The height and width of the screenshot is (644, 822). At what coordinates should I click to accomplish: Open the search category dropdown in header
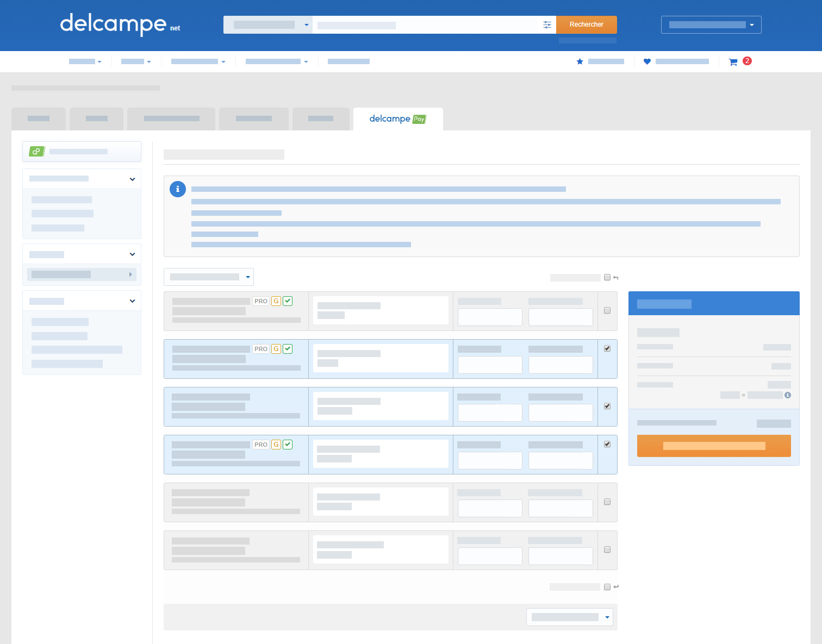coord(268,25)
